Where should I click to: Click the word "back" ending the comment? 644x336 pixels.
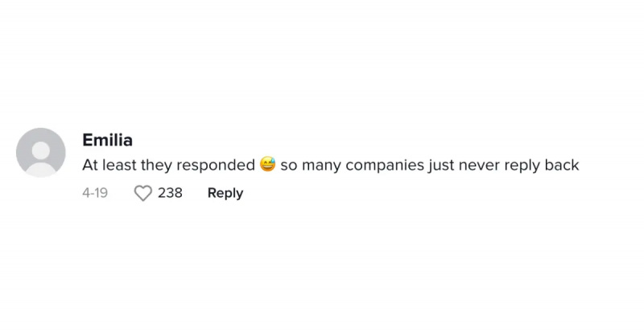[x=562, y=165]
